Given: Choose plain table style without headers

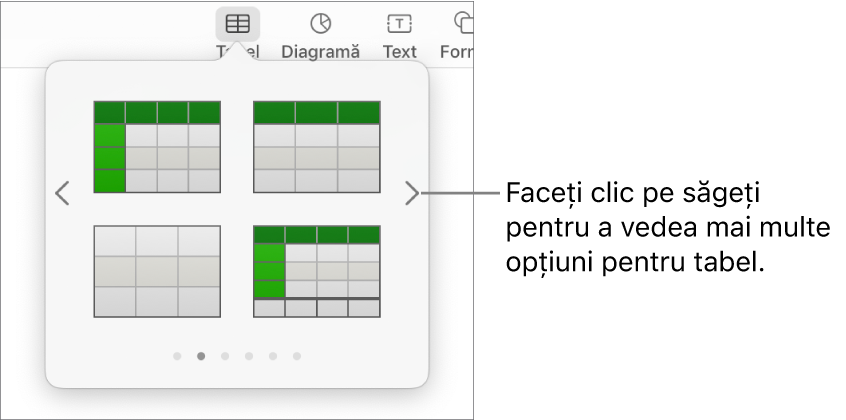Looking at the screenshot, I should tap(157, 271).
